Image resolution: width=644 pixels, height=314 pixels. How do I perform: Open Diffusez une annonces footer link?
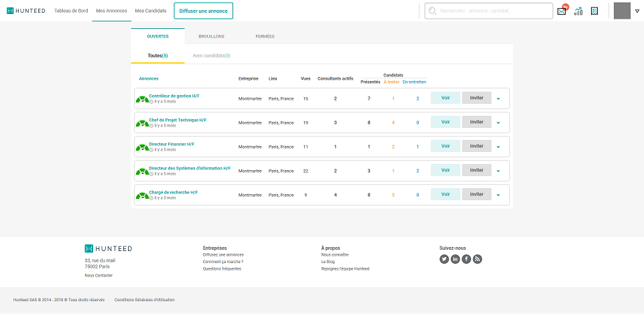coord(223,254)
